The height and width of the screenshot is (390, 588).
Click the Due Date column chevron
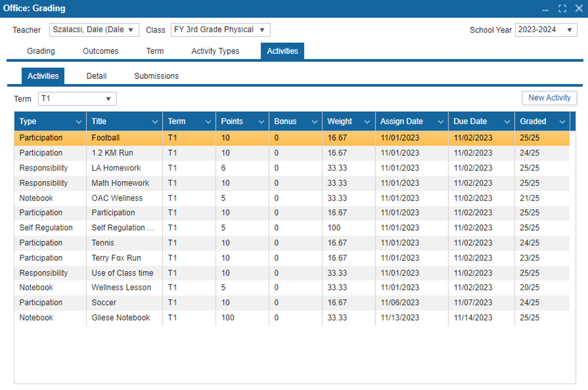pos(507,121)
